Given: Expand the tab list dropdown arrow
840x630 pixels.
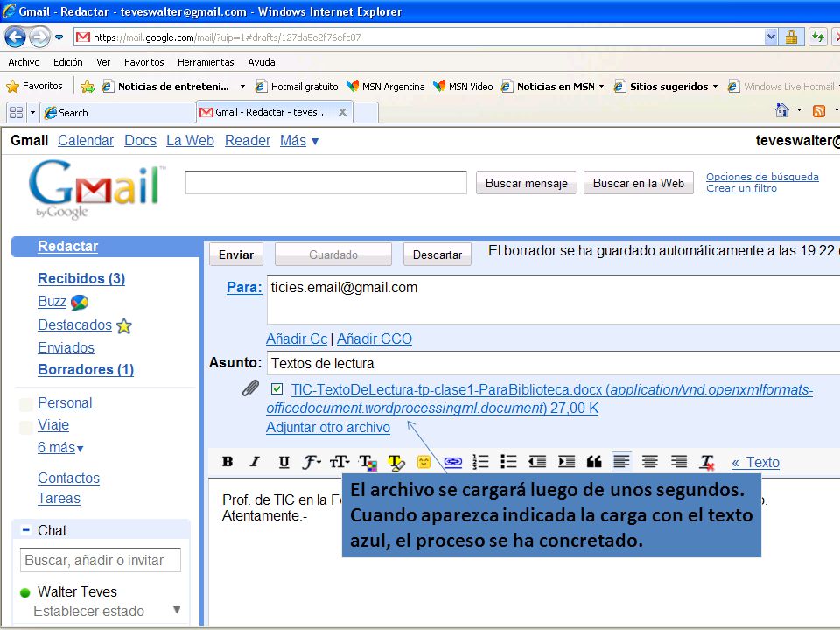Looking at the screenshot, I should pos(32,113).
